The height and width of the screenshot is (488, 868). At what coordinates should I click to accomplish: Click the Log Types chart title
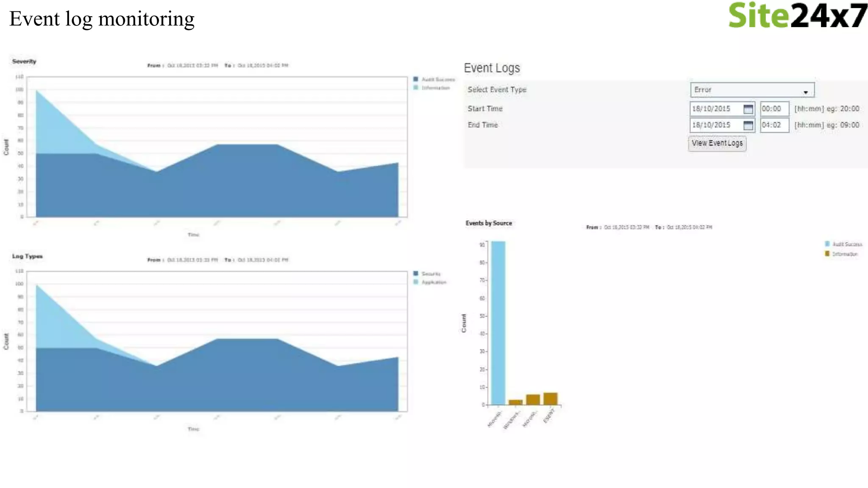pos(27,256)
